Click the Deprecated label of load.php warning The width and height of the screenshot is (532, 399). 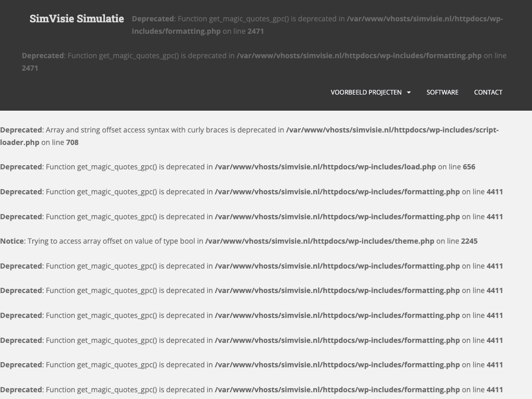[x=21, y=167]
